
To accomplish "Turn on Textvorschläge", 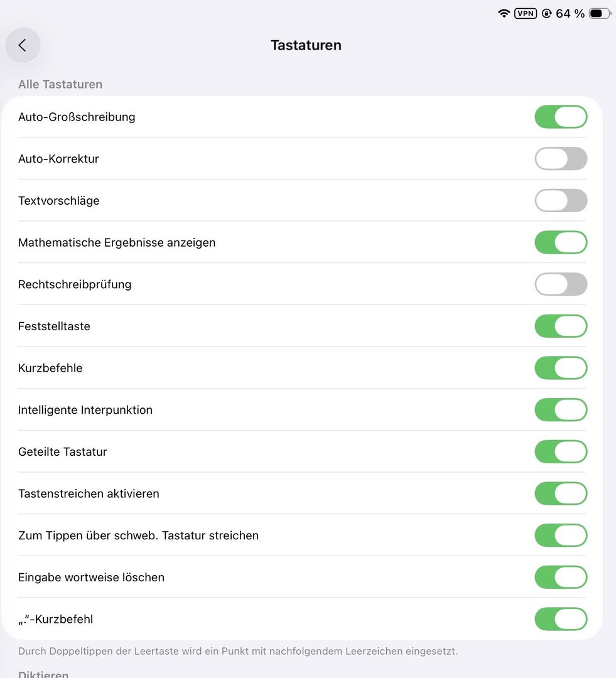I will click(x=561, y=201).
